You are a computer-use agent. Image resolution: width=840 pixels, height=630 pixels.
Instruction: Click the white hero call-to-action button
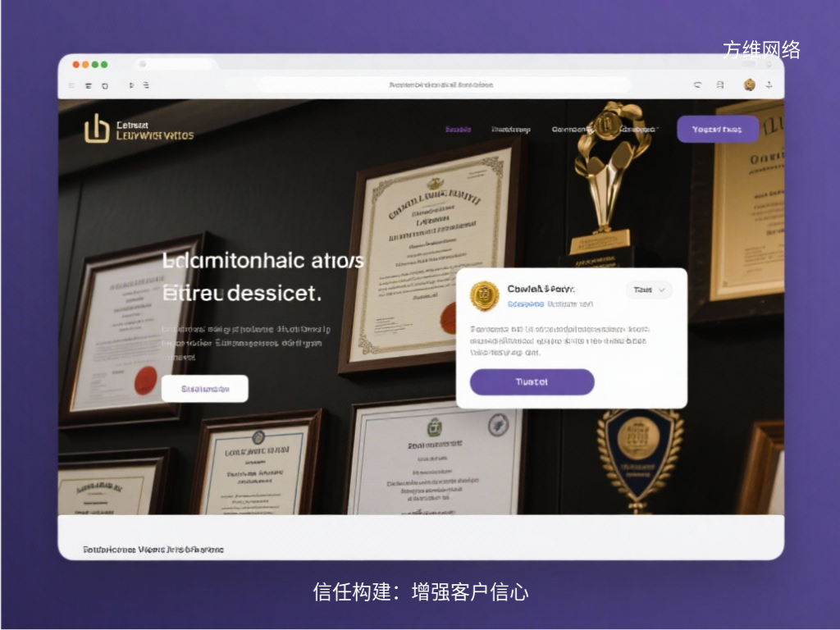[204, 387]
